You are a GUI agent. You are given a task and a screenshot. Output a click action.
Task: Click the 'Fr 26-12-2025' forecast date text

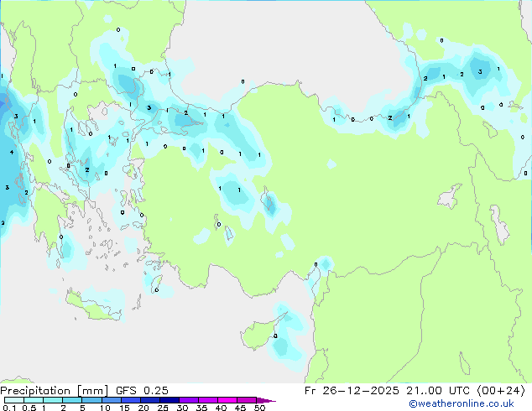[x=352, y=391]
